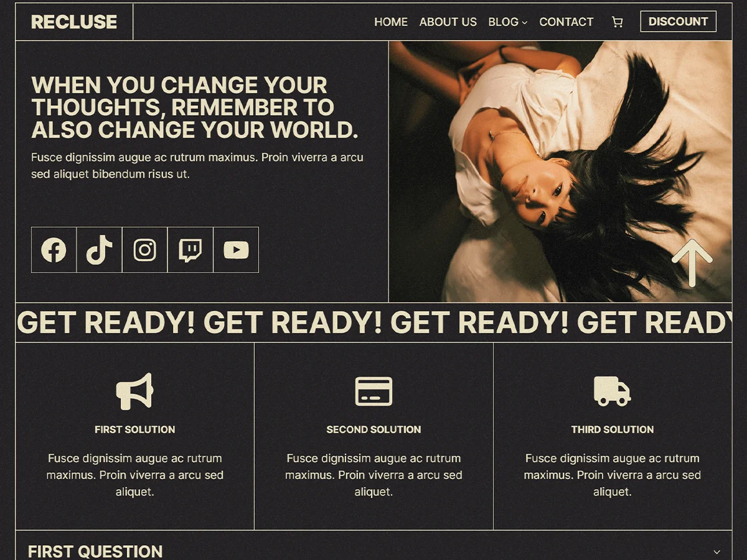
Task: Click the GET READY! scrolling banner
Action: pos(374,322)
